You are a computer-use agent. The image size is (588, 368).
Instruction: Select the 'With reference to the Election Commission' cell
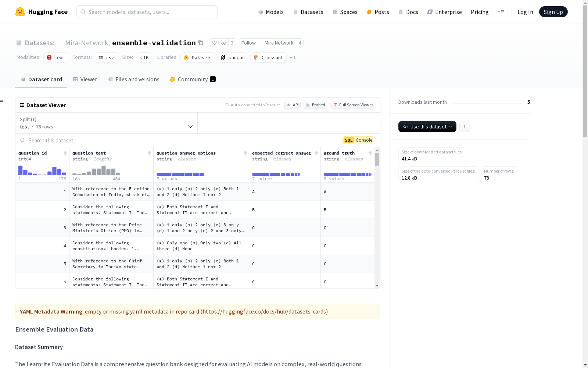[111, 192]
